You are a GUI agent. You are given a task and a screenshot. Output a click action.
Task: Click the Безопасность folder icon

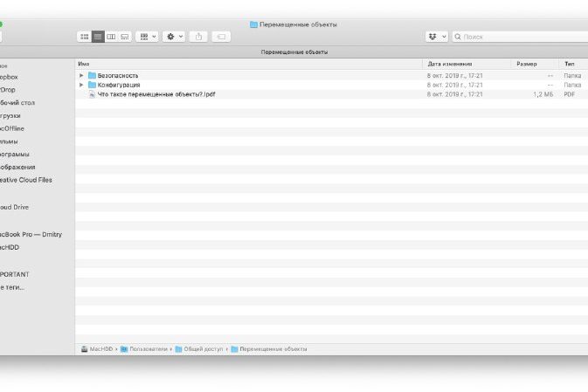click(93, 75)
